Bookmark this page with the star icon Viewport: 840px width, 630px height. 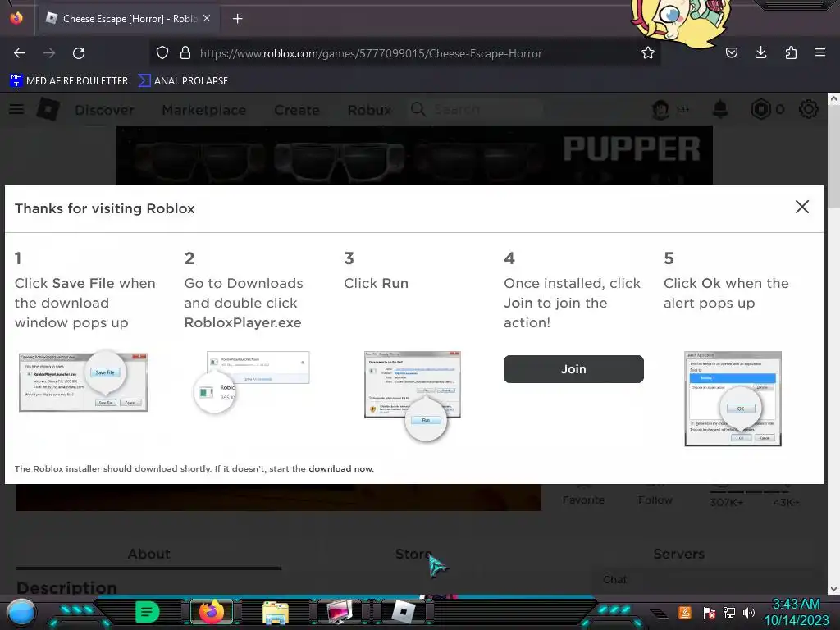(x=648, y=53)
